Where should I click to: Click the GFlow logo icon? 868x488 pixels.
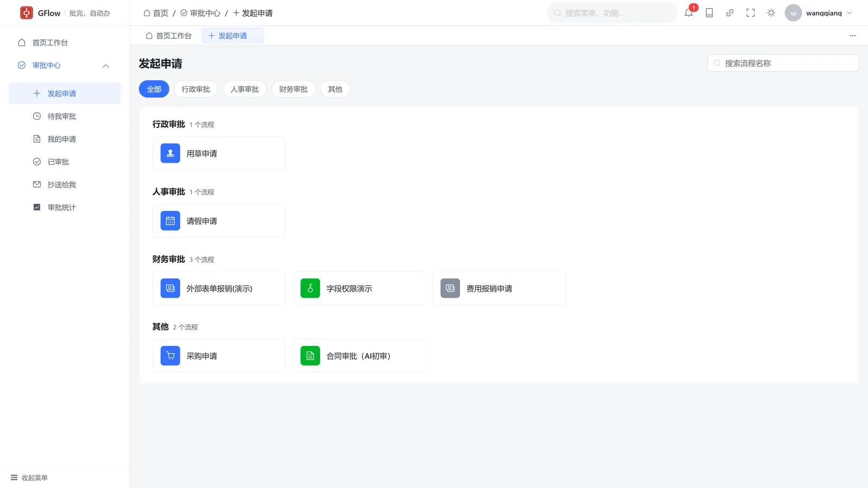click(x=27, y=13)
